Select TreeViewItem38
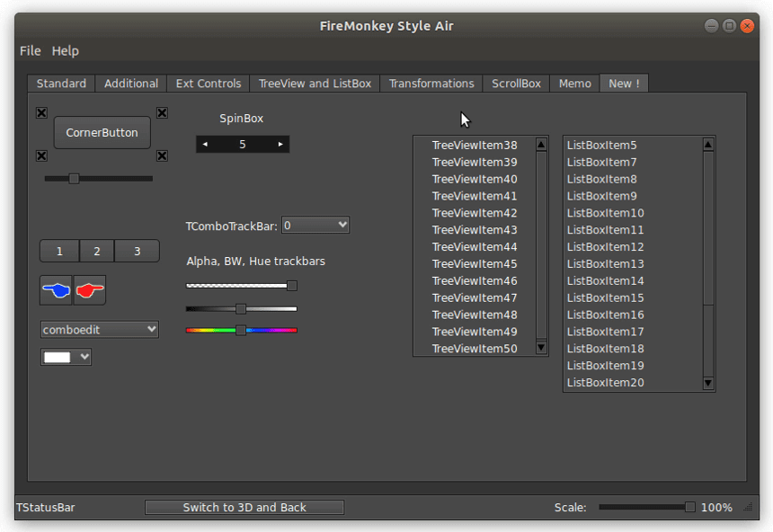Image resolution: width=773 pixels, height=532 pixels. coord(475,145)
